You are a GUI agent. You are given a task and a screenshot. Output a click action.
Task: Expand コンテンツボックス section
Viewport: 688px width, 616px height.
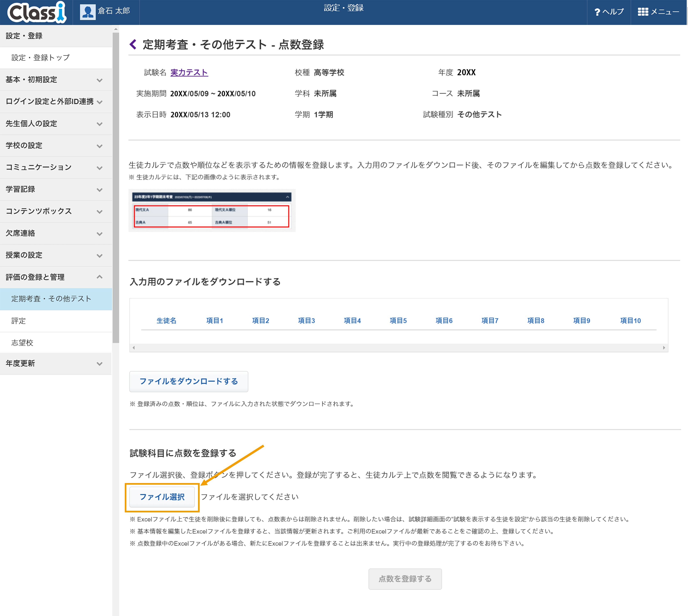[x=56, y=211]
